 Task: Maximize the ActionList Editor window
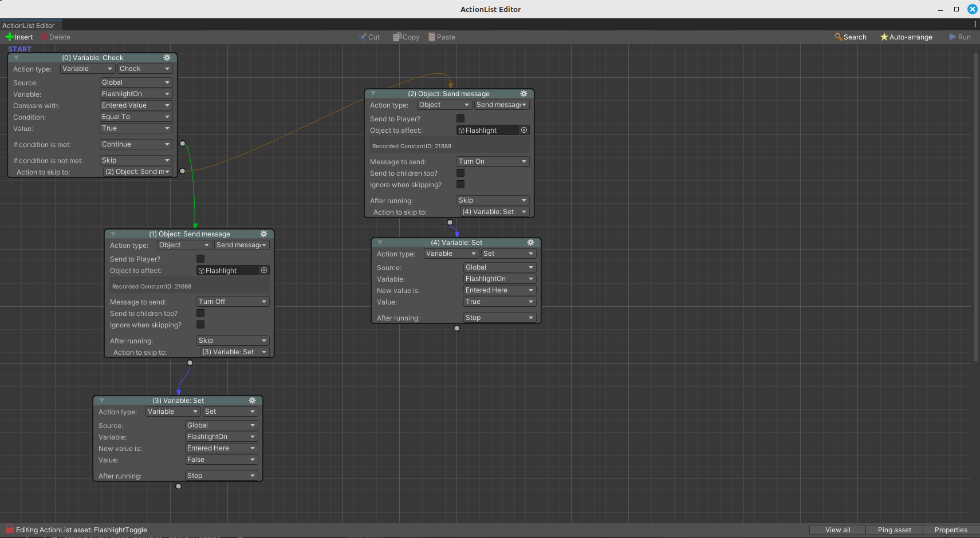[x=956, y=9]
